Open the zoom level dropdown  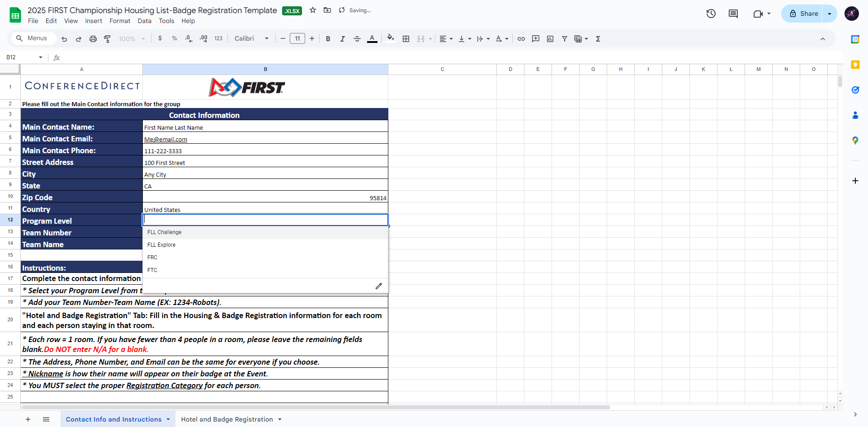pyautogui.click(x=132, y=39)
